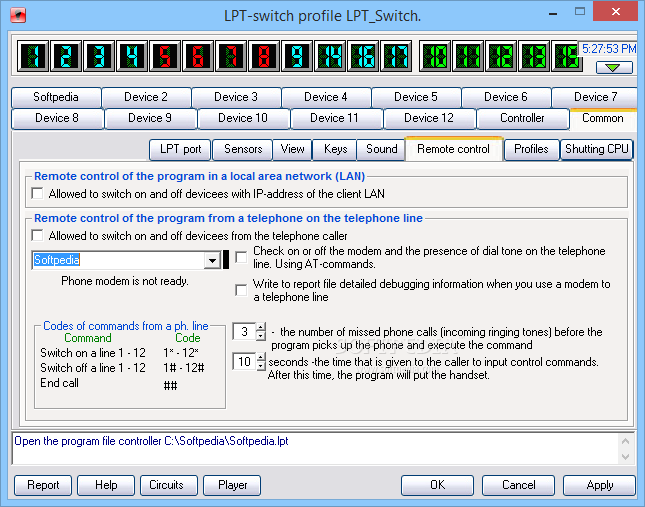Click red LED indicator number 6

(x=198, y=56)
